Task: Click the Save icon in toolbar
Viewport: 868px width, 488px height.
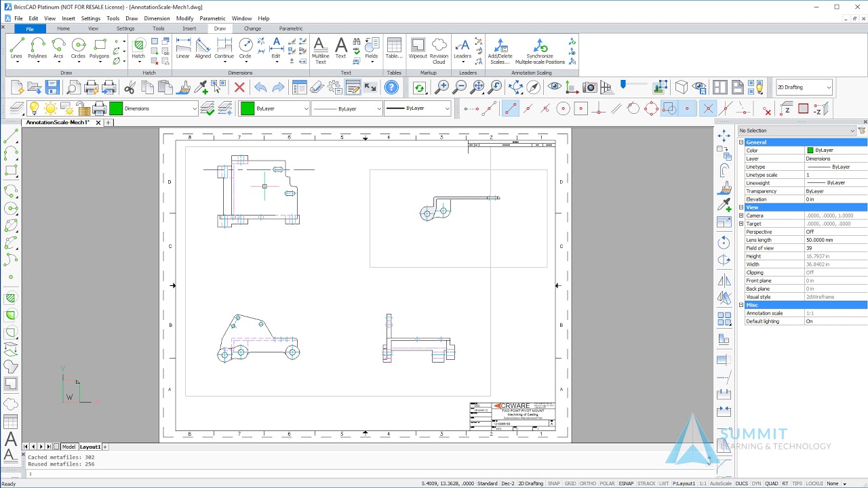Action: coord(53,87)
